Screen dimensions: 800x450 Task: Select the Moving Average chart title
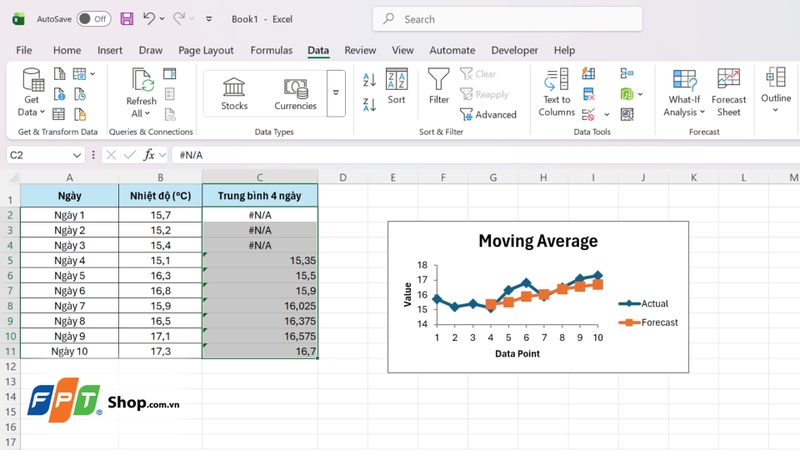[537, 240]
